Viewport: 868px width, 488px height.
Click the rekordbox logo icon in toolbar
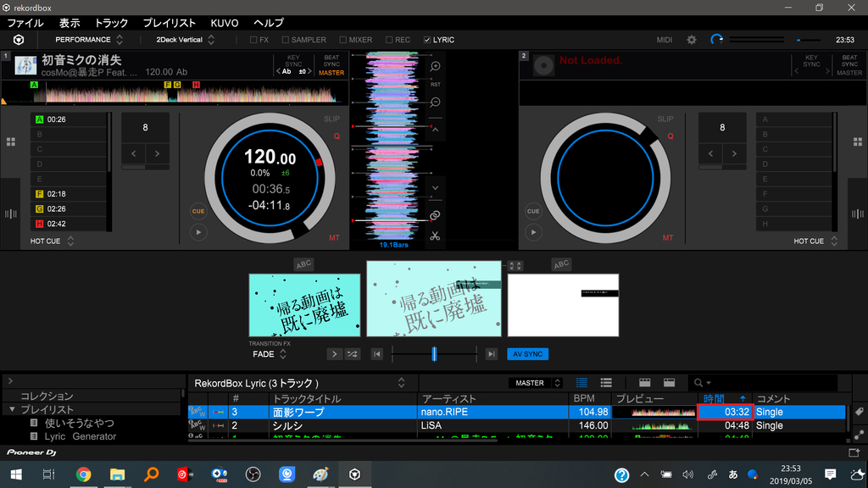click(x=19, y=40)
